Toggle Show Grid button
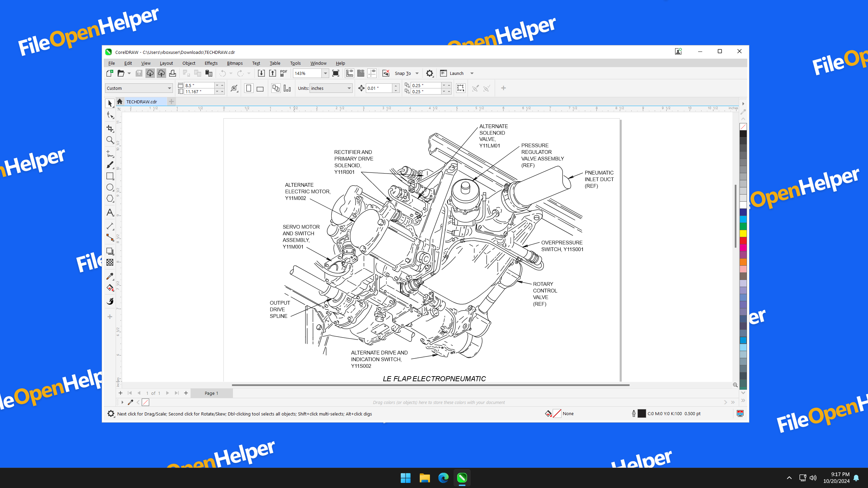The width and height of the screenshot is (868, 488). point(360,73)
